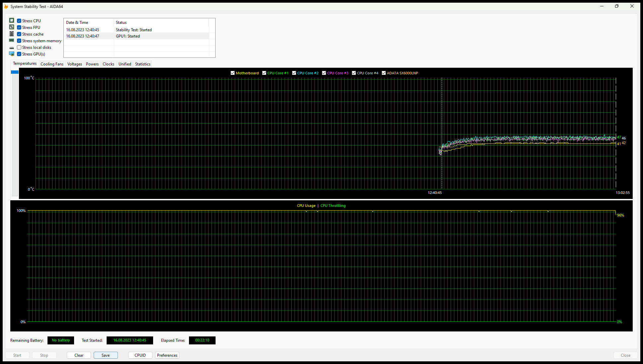
Task: Click the Stress GPU(s) checkbox icon
Action: pos(19,54)
